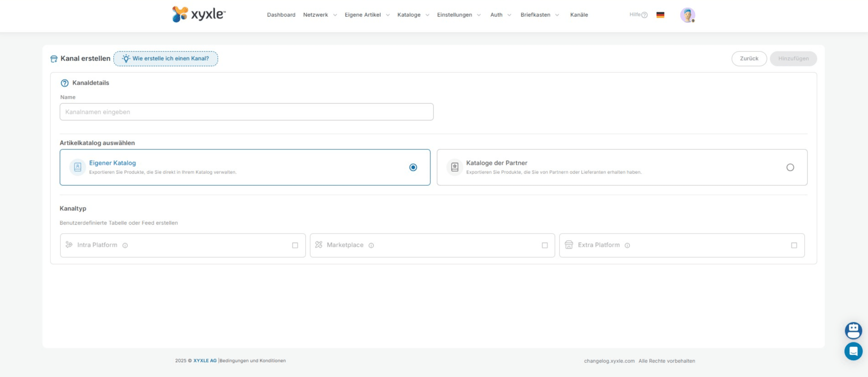Expand the Netzwerk dropdown menu
This screenshot has width=868, height=377.
(320, 15)
